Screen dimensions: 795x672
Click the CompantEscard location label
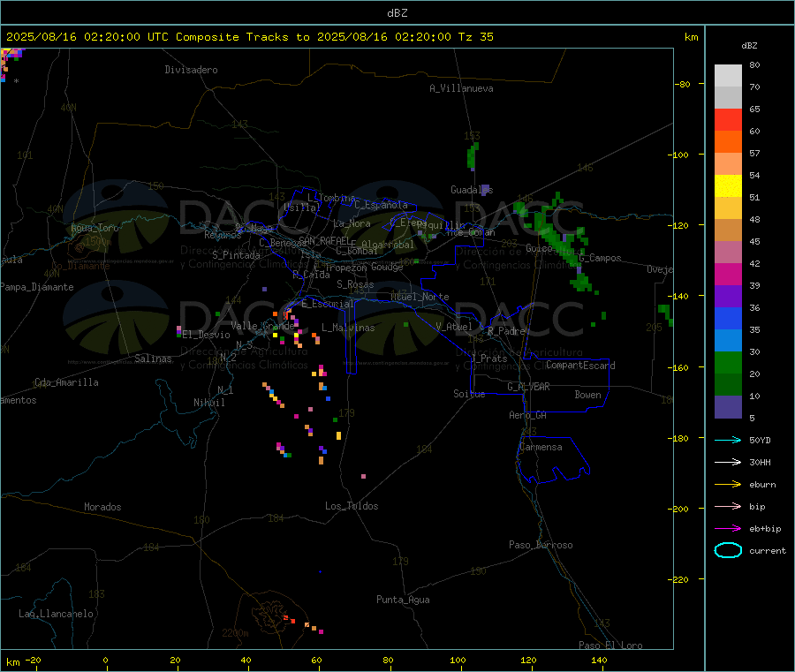tap(580, 365)
